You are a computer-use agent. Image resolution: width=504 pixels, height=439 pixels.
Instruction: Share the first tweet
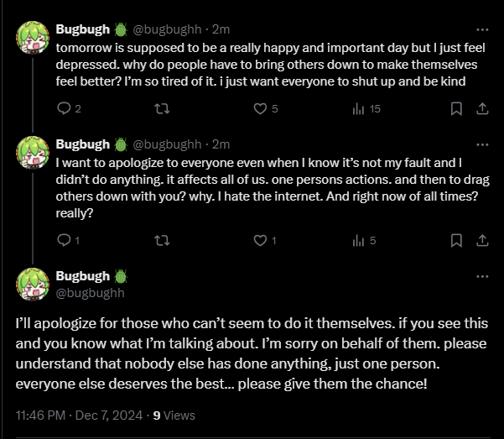click(482, 108)
